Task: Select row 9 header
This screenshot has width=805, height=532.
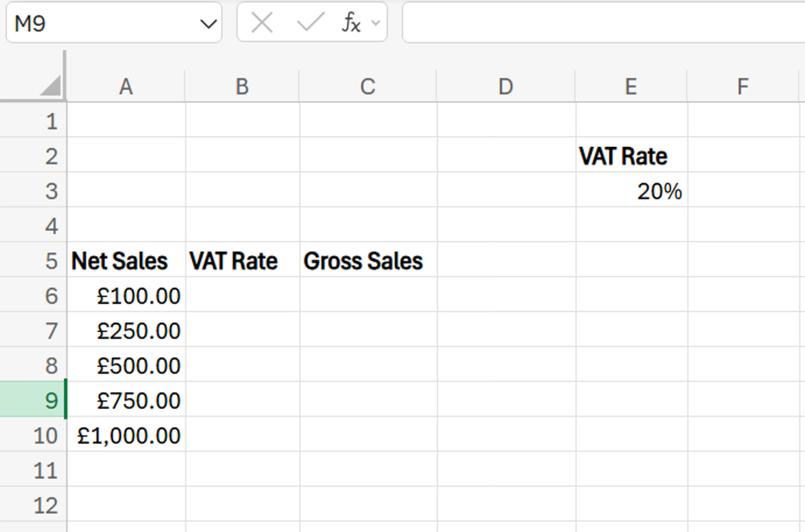Action: [33, 400]
